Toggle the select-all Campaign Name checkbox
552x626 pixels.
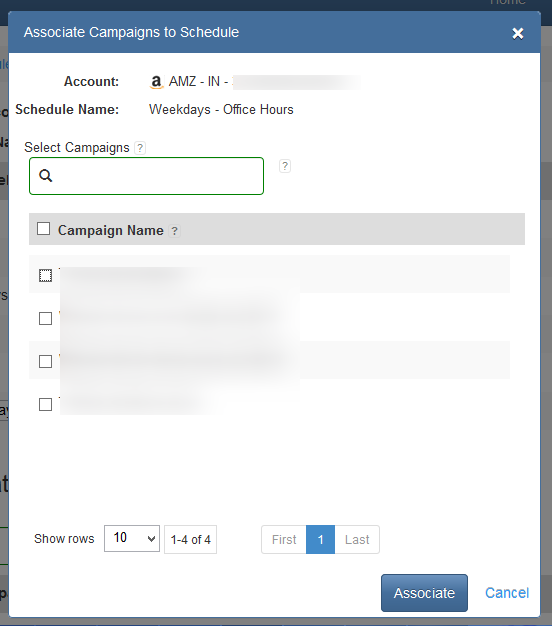[44, 229]
